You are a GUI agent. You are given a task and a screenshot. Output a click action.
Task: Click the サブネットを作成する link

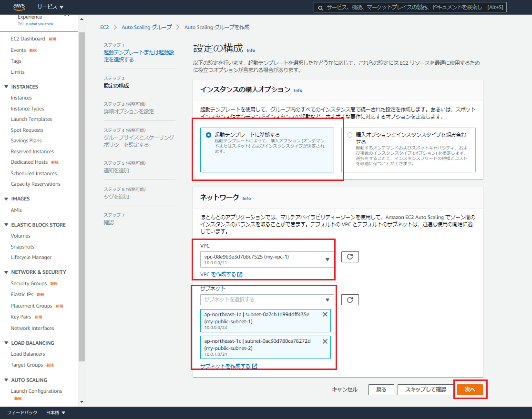225,366
